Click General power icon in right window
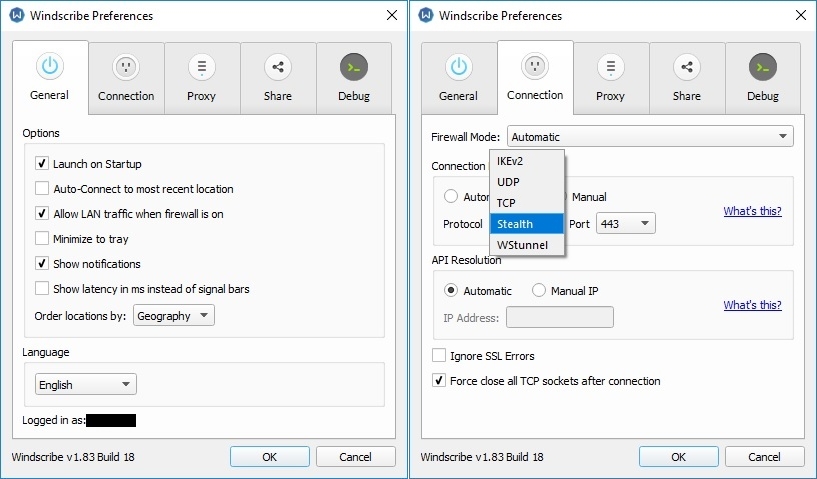The height and width of the screenshot is (479, 817). pos(459,67)
